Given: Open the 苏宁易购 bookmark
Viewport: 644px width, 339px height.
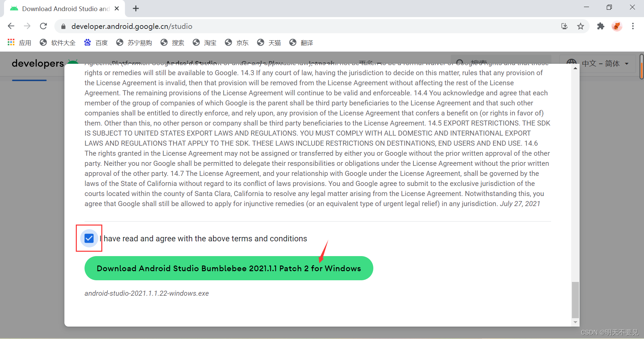Looking at the screenshot, I should pos(134,43).
